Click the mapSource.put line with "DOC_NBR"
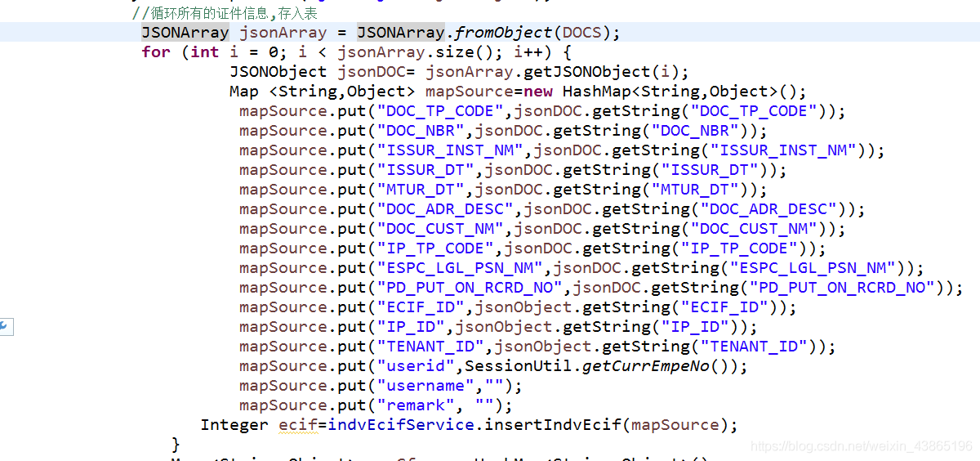 (x=503, y=131)
